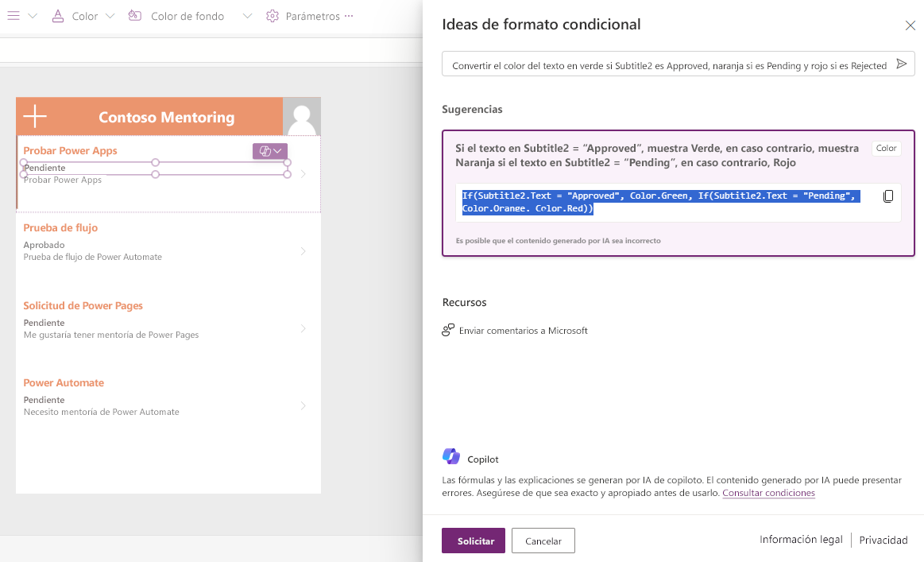Viewport: 924px width, 562px height.
Task: Click the Parámetros label in toolbar
Action: [x=312, y=17]
